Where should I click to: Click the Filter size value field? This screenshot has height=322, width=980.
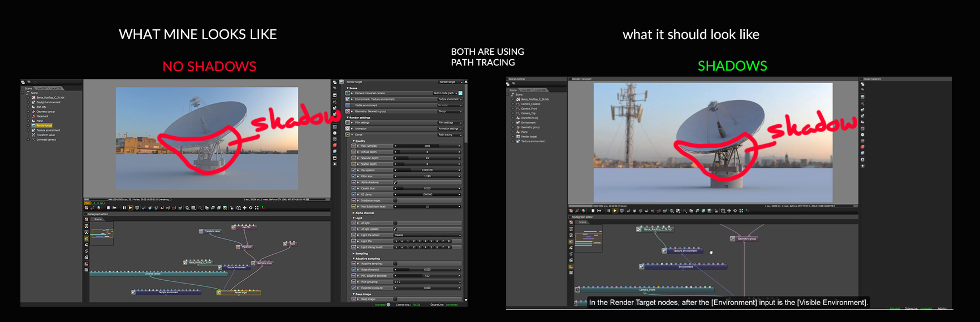coord(427,176)
